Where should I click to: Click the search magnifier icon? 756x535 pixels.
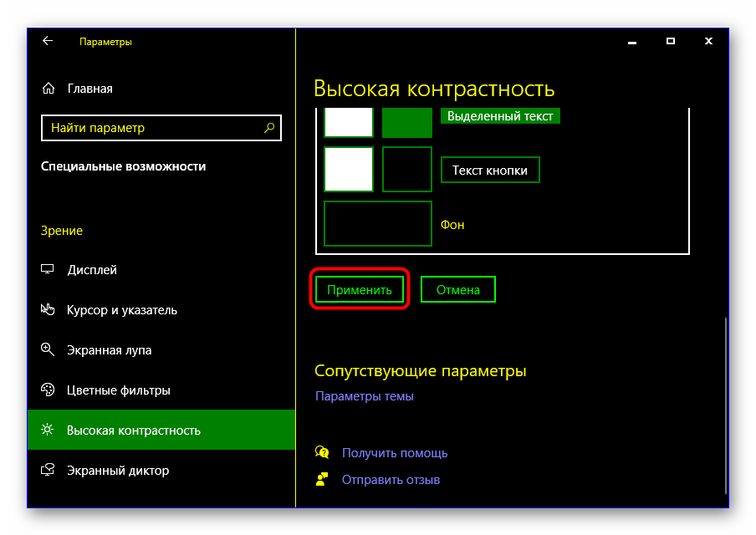coord(269,128)
